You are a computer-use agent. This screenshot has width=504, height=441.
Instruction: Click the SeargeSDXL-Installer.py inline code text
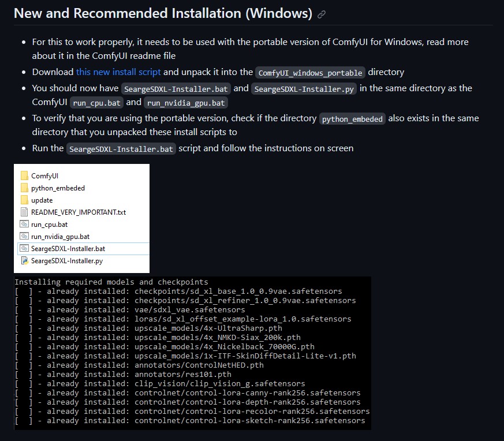[x=304, y=89]
